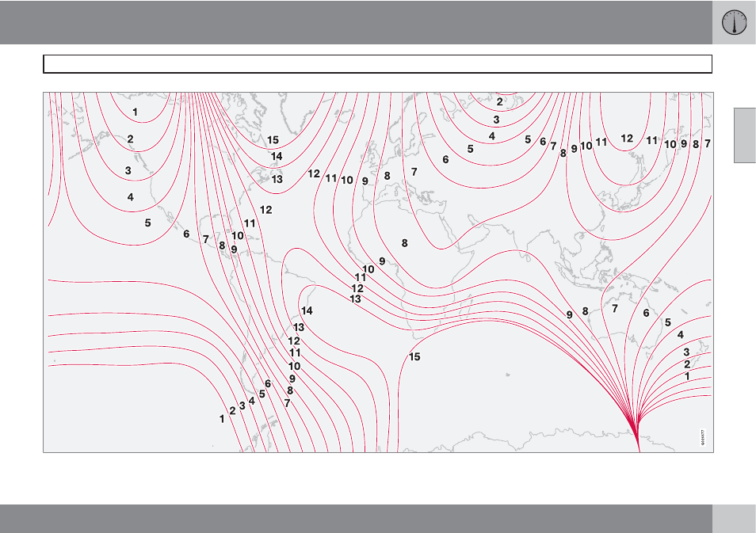The image size is (756, 533).
Task: Click the empty title box above the map
Action: [377, 64]
